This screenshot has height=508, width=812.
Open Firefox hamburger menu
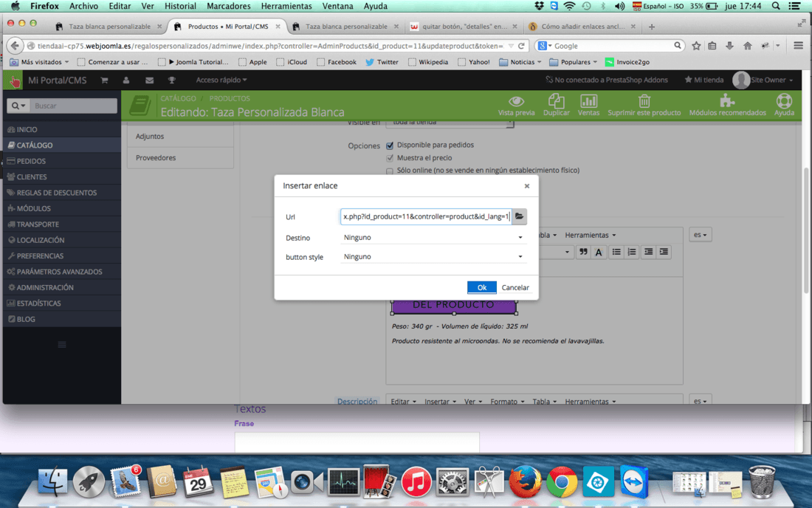coord(798,46)
